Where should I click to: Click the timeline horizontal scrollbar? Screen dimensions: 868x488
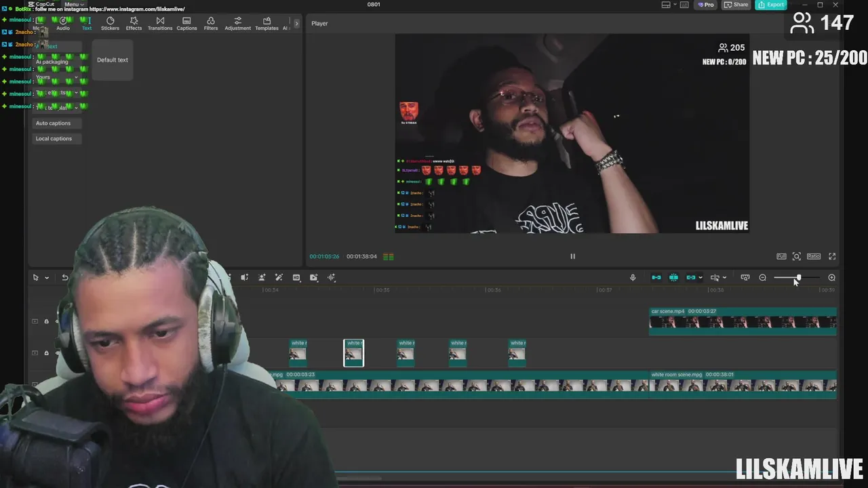coord(359,479)
